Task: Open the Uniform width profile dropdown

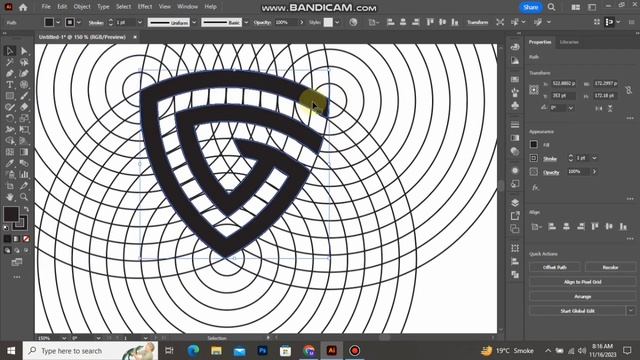Action: point(194,22)
